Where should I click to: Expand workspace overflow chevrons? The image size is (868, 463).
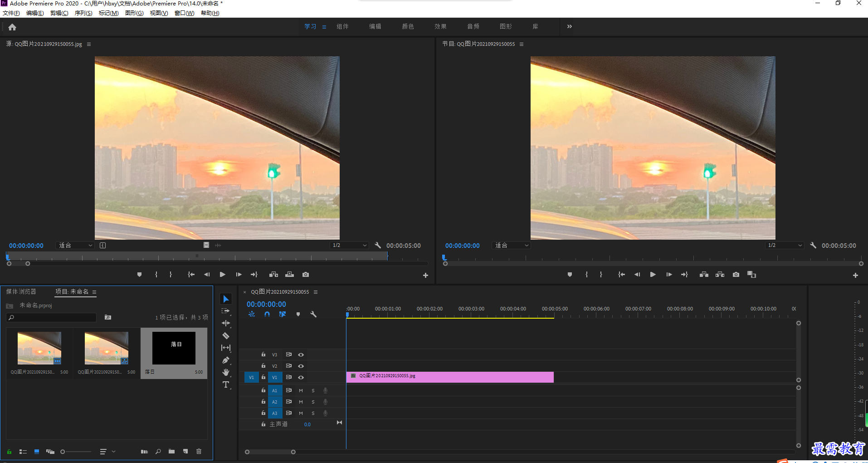tap(570, 26)
